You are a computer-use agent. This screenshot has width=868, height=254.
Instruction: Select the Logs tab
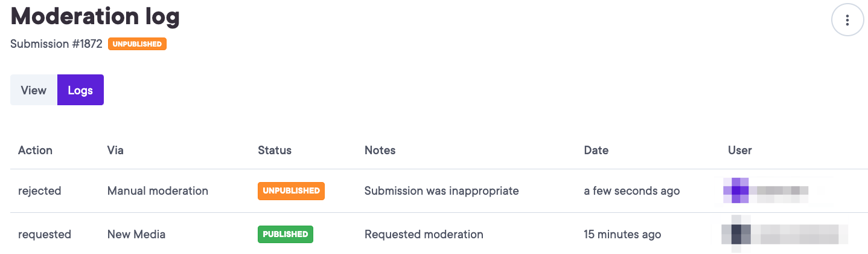(80, 90)
